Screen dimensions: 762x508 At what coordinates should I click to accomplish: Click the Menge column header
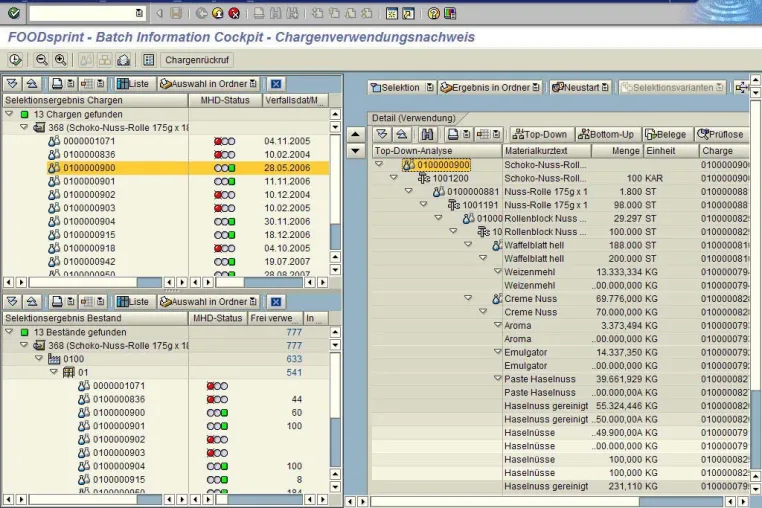618,151
